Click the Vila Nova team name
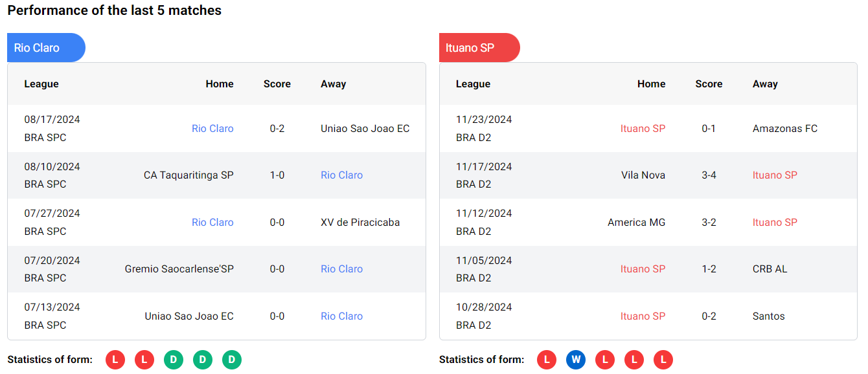The image size is (868, 374). [x=643, y=175]
